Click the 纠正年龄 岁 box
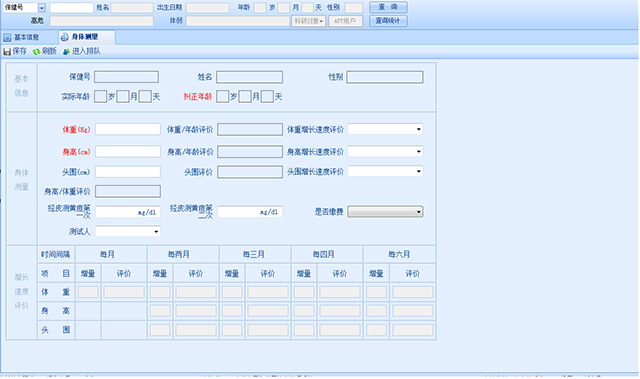The image size is (640, 379). [x=222, y=97]
